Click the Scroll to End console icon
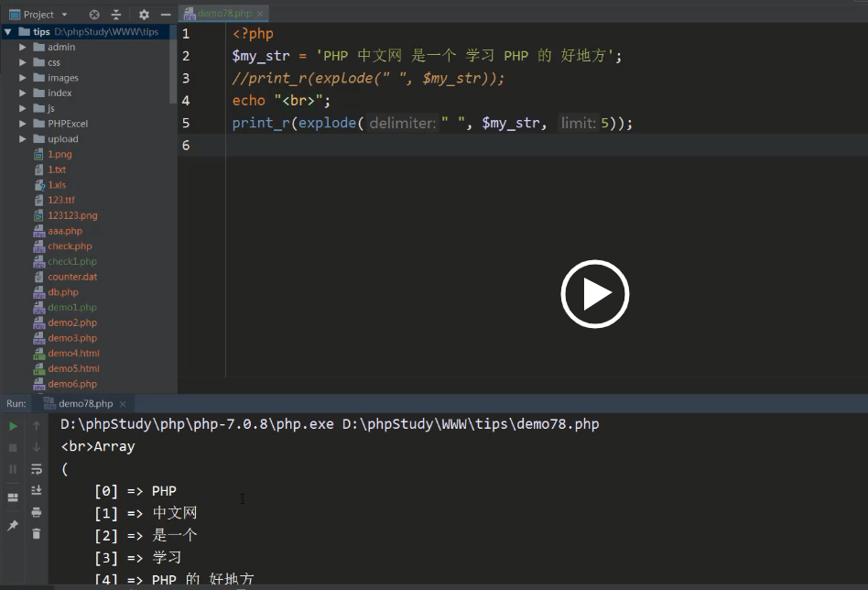 (37, 491)
